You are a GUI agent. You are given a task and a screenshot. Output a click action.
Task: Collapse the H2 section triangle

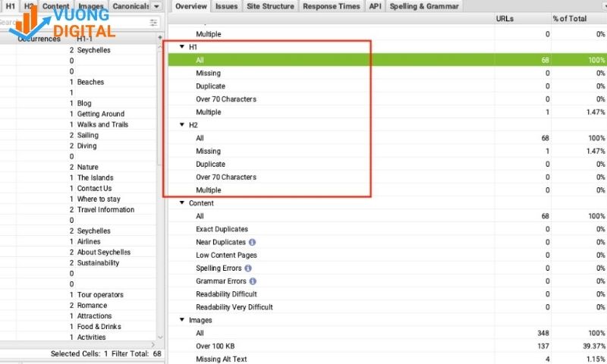(182, 125)
